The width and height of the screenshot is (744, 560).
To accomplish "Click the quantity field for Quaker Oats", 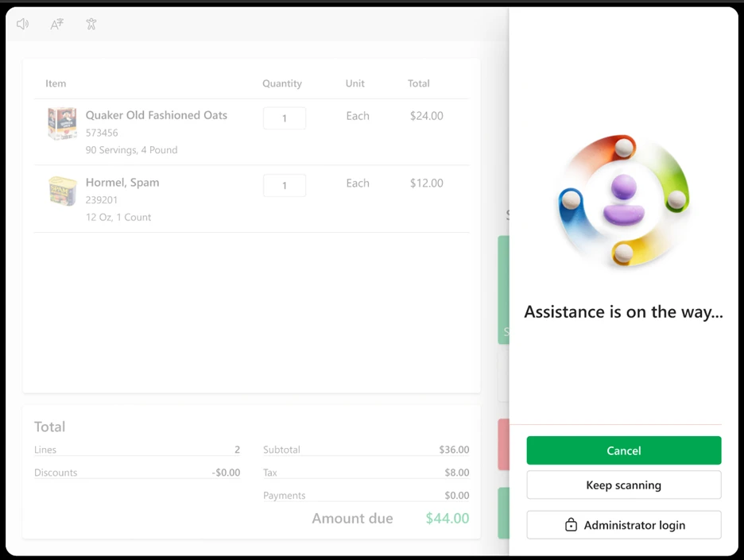I will (x=284, y=118).
